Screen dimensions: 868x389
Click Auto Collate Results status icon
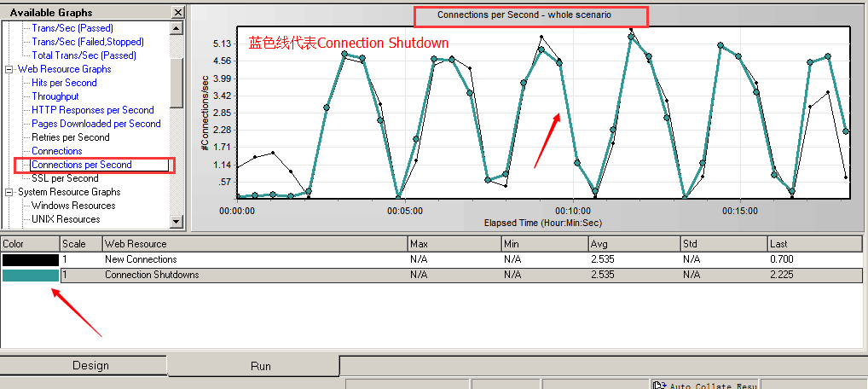659,386
